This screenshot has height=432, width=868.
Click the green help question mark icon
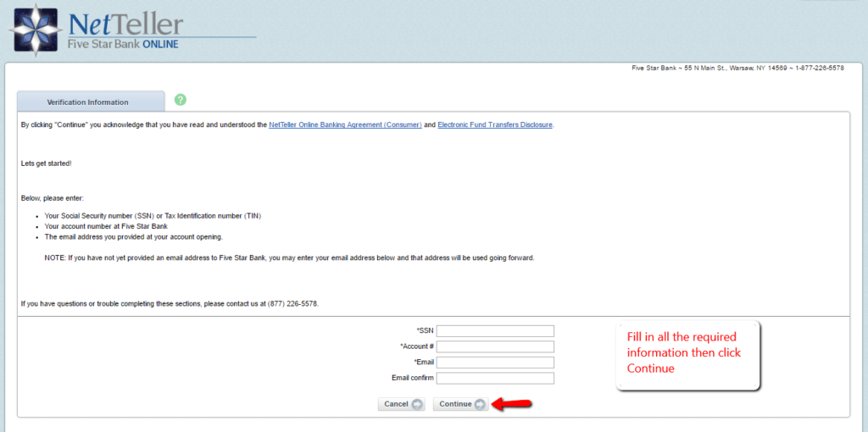tap(181, 100)
